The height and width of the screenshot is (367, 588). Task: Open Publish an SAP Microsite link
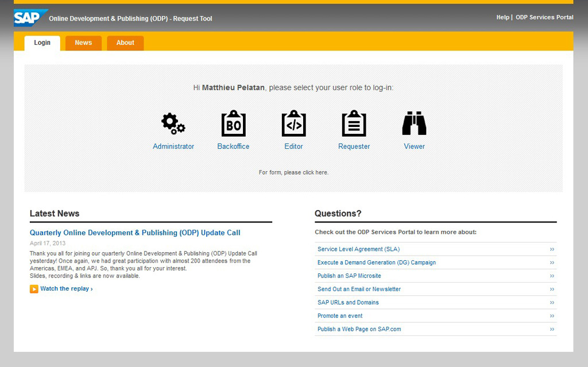click(x=349, y=276)
